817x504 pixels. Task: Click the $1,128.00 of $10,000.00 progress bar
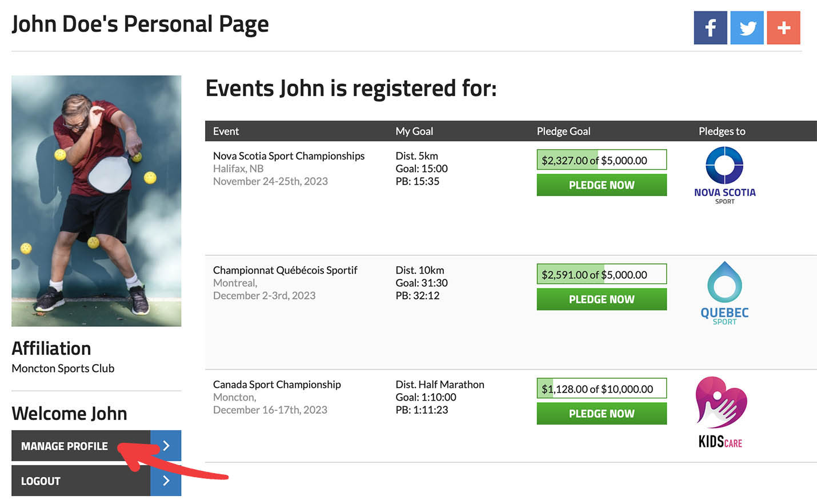(x=602, y=389)
